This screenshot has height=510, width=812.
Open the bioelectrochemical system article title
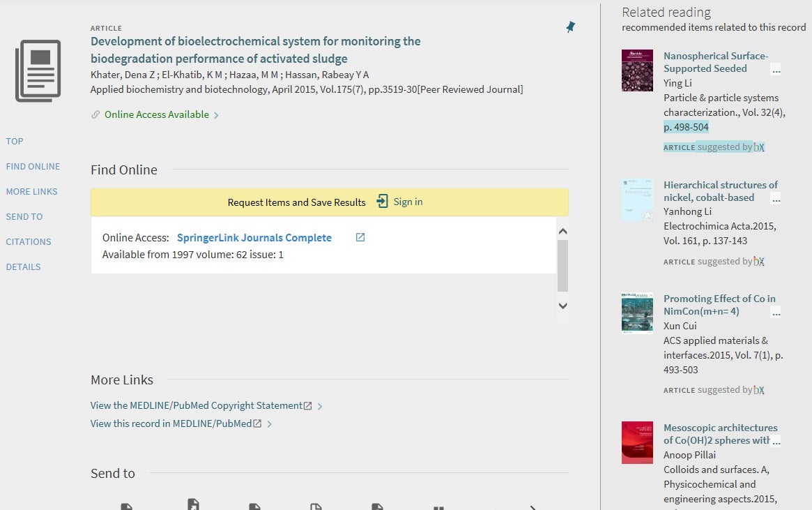(x=255, y=50)
